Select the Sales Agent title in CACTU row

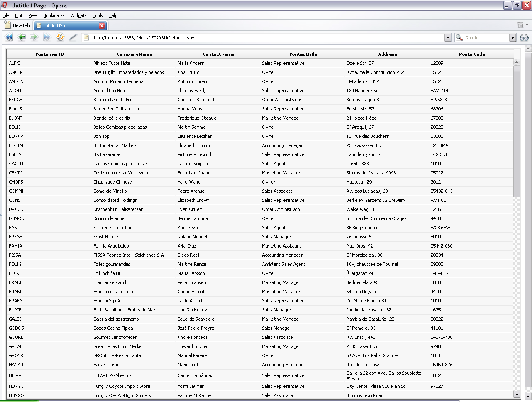[273, 164]
